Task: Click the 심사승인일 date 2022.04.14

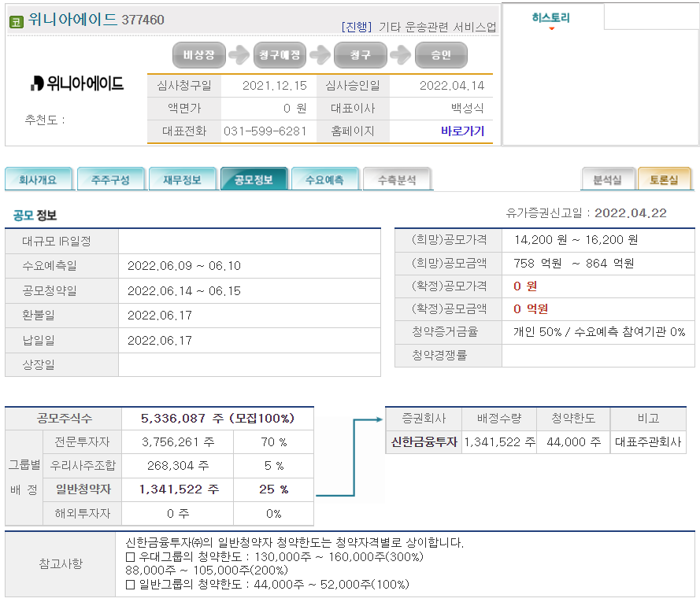Action: pyautogui.click(x=452, y=85)
